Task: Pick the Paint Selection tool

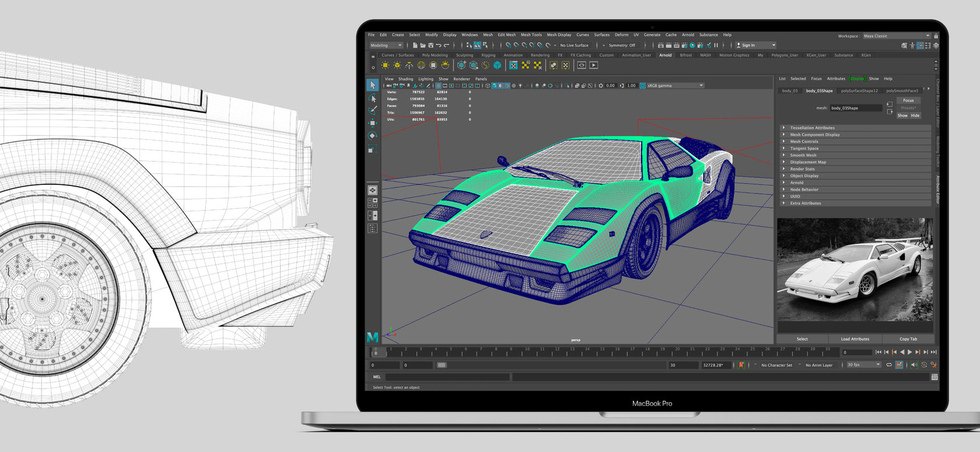Action: coord(372,110)
